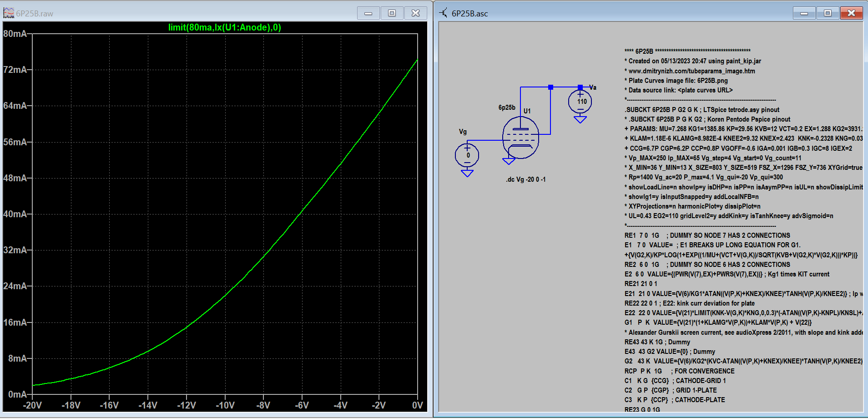Close the 6P25B.raw plot window
Screen dimensions: 868x419
point(416,13)
